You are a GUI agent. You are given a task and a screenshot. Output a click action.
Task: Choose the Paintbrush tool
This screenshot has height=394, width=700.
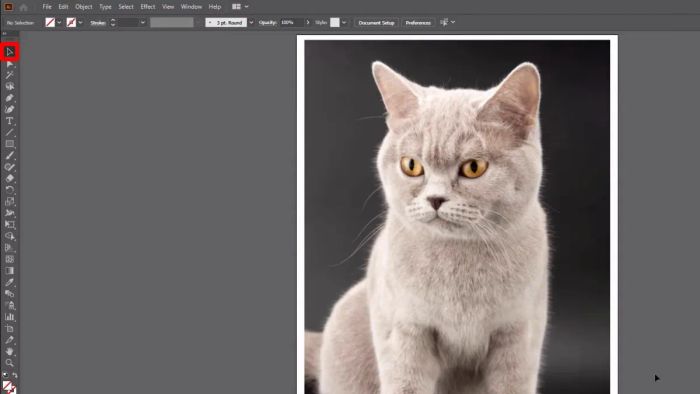9,156
